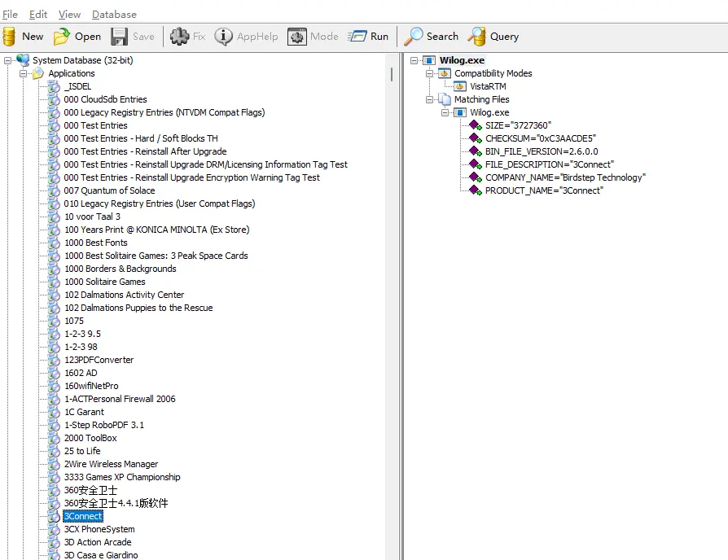Click the SIZE attribute diamond icon
This screenshot has width=728, height=560.
(x=476, y=125)
